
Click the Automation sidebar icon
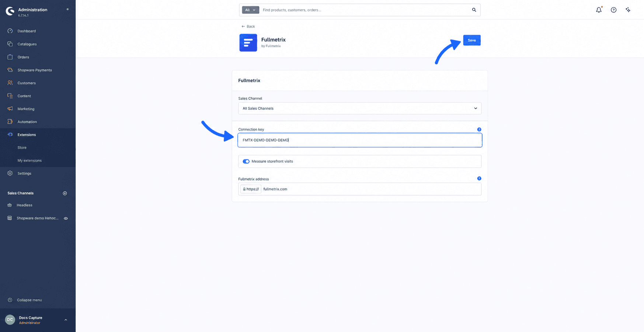point(10,121)
